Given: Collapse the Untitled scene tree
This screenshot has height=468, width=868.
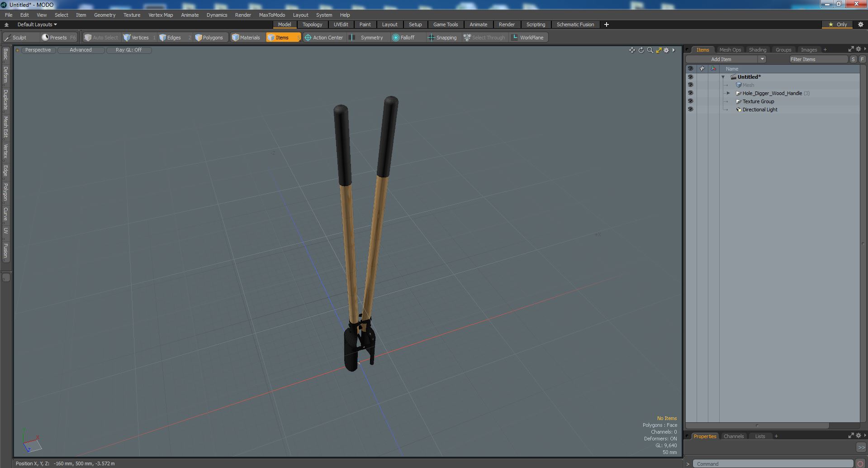Looking at the screenshot, I should tap(723, 77).
